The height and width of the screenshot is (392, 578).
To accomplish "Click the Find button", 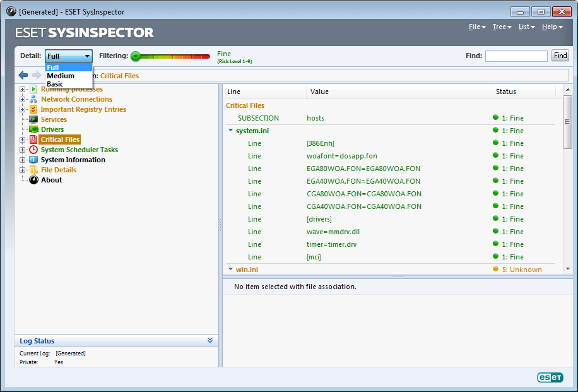I will [x=560, y=56].
